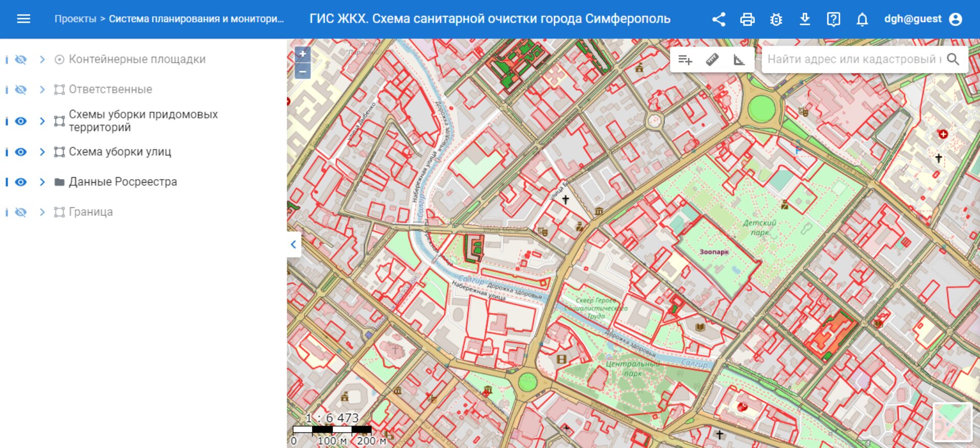This screenshot has width=980, height=448.
Task: Select Данные Росреестра folder name
Action: coord(123,182)
